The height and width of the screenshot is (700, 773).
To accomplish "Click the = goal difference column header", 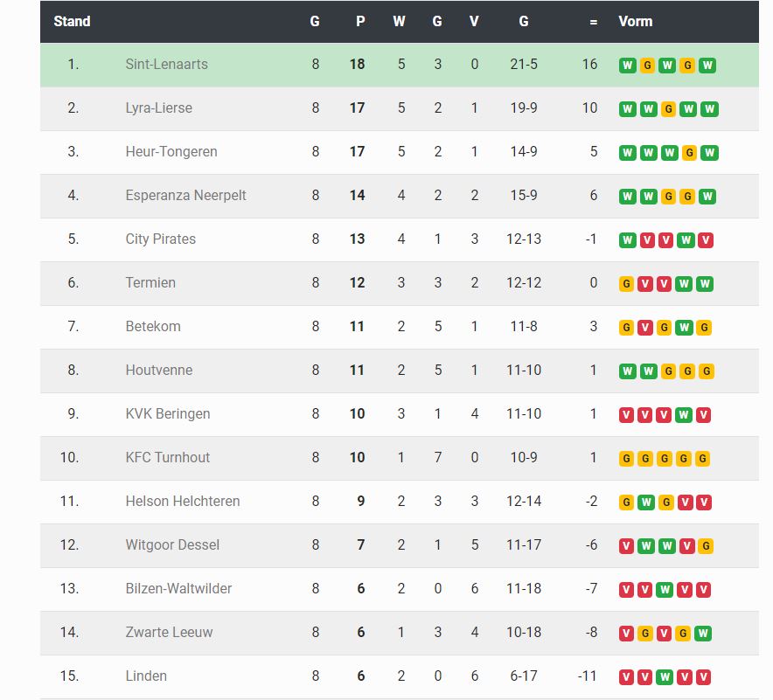I will coord(593,21).
